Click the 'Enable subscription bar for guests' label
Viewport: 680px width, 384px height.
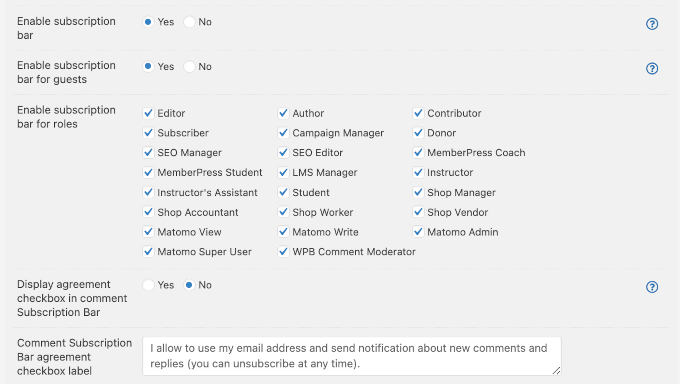(66, 72)
